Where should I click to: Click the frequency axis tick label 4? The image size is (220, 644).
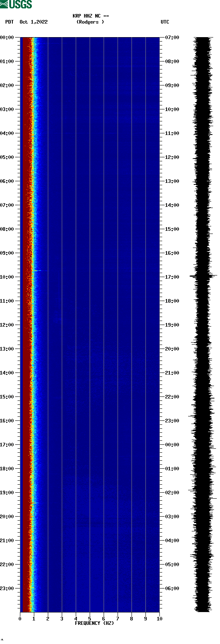click(76, 619)
